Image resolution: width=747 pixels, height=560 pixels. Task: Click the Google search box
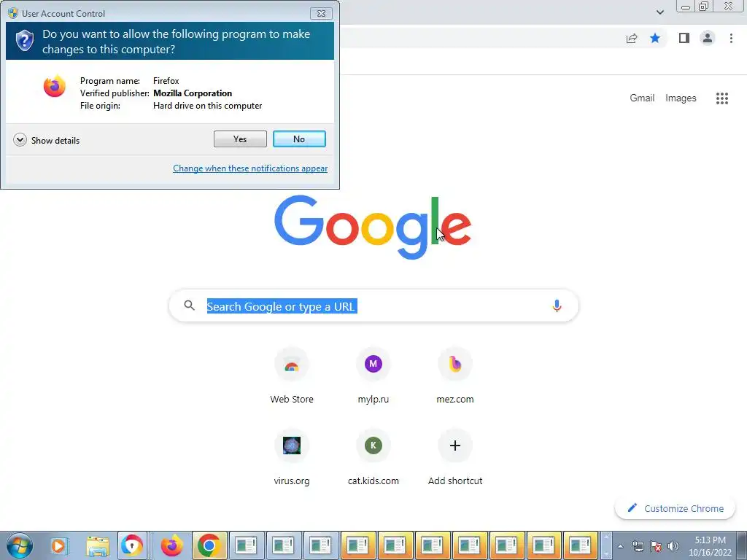coord(373,306)
